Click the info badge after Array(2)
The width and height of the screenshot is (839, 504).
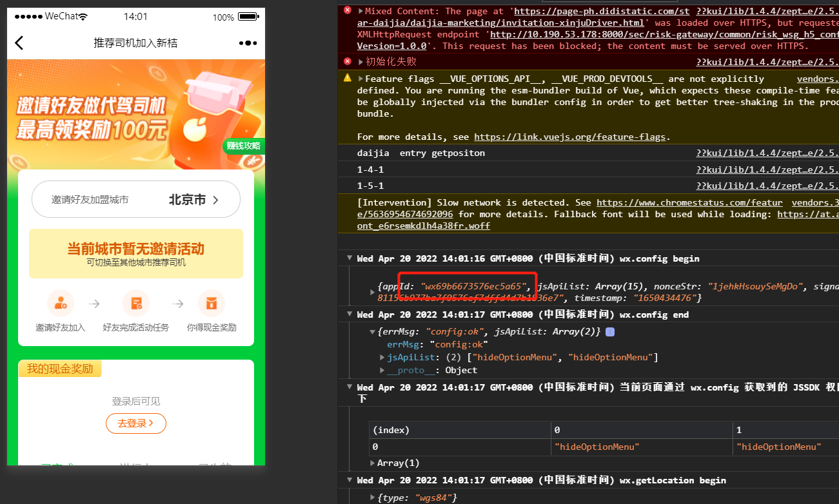610,332
